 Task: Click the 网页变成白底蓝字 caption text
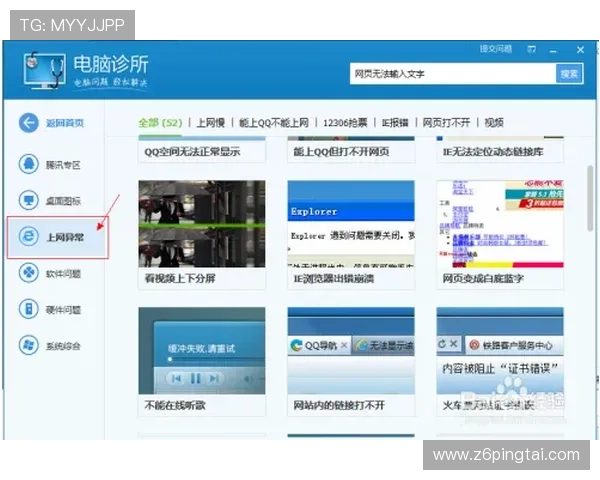[x=483, y=278]
